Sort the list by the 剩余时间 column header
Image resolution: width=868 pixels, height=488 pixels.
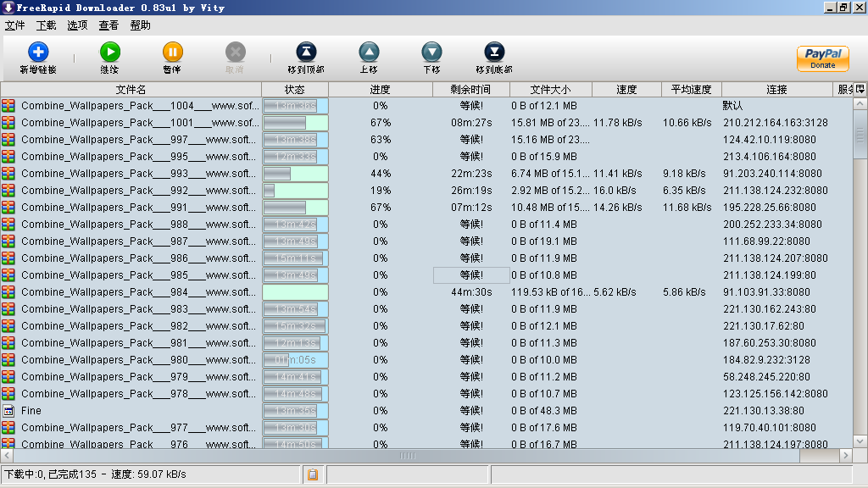click(470, 89)
